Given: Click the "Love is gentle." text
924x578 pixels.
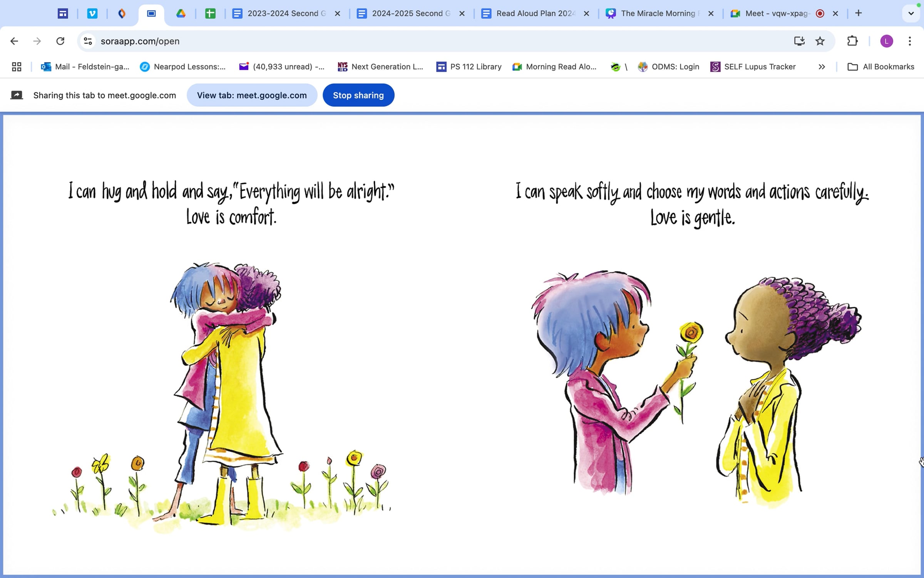Looking at the screenshot, I should (693, 218).
